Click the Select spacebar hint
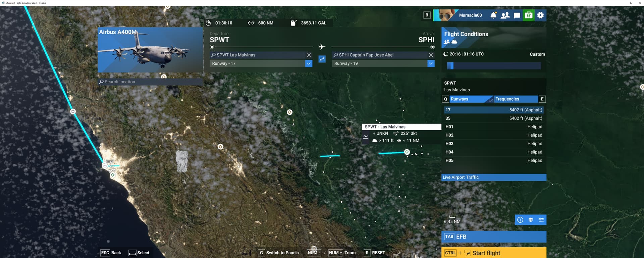Screen dimensions: 644x258 point(139,253)
